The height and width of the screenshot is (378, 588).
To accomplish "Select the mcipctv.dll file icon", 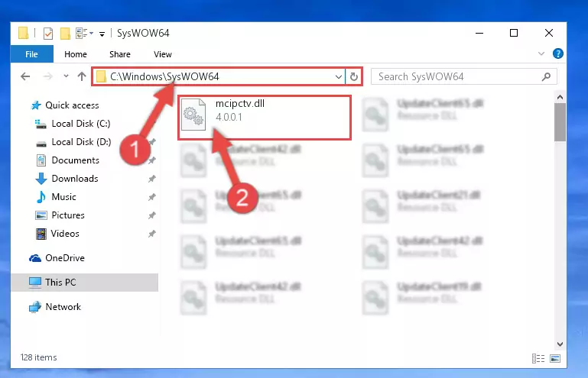I will point(194,115).
